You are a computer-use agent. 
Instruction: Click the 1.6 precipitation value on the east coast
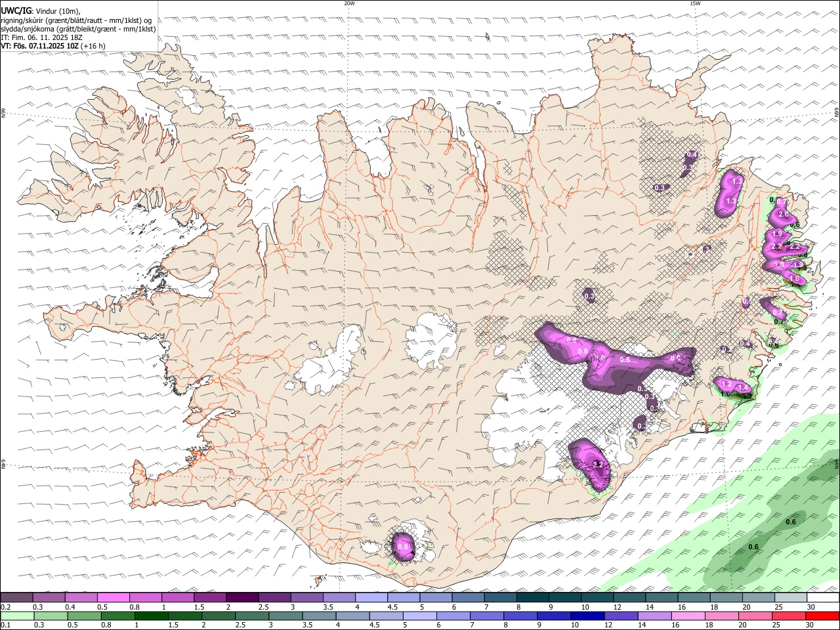point(795,279)
